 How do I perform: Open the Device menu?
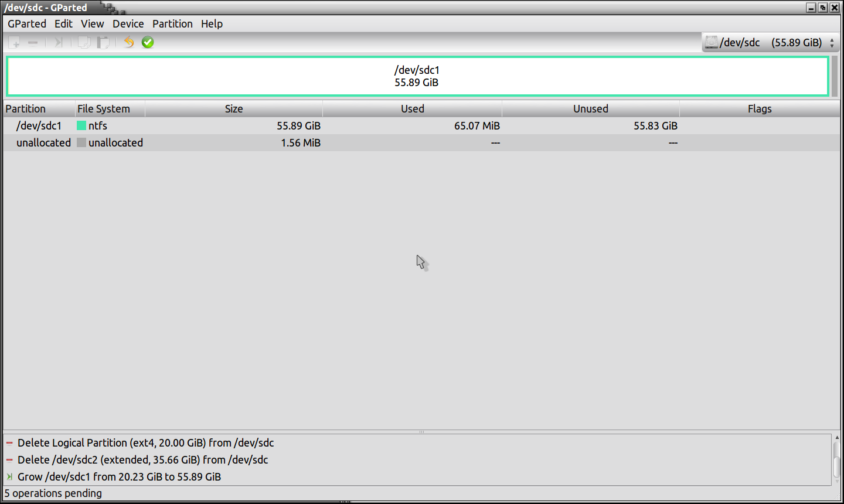tap(128, 23)
